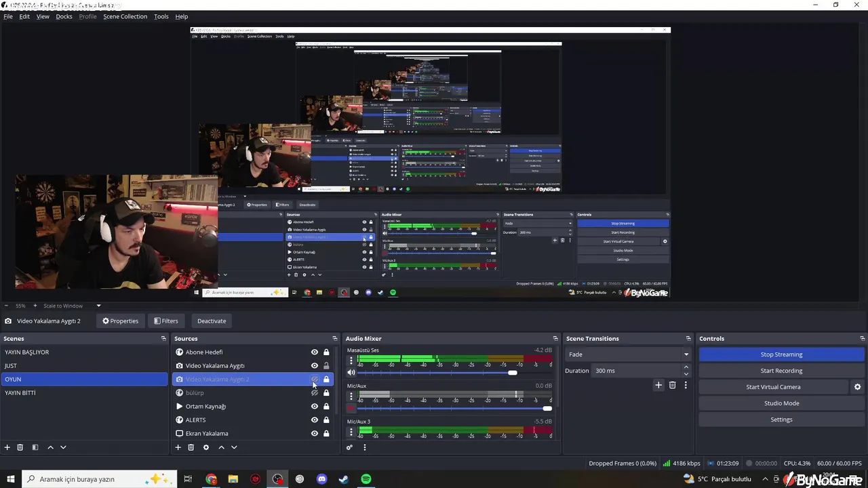Move scene down with Scenes down arrow
Viewport: 868px width, 488px height.
(x=63, y=447)
